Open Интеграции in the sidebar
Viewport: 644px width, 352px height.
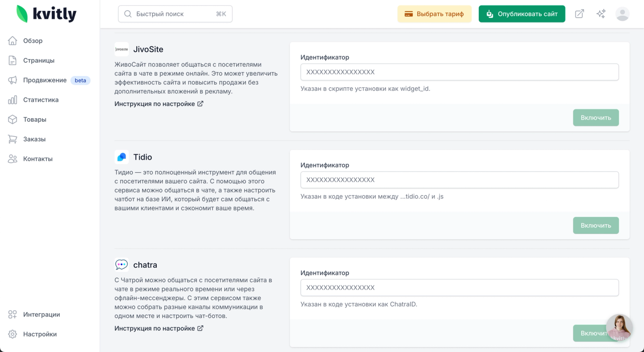[x=42, y=315]
